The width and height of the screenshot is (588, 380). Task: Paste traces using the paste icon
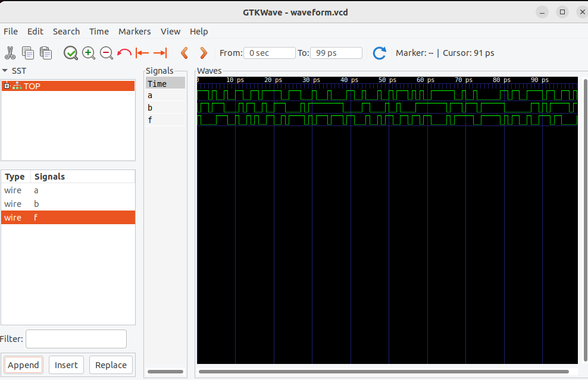click(x=46, y=52)
